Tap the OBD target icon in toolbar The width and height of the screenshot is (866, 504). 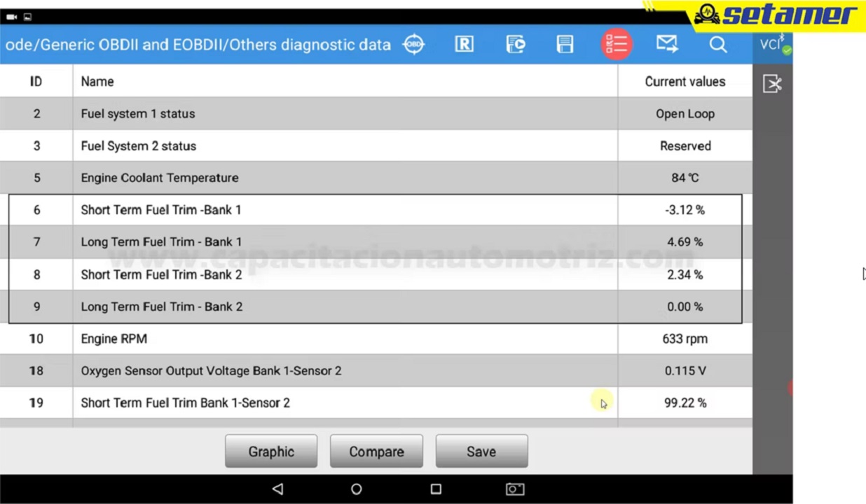pyautogui.click(x=413, y=44)
